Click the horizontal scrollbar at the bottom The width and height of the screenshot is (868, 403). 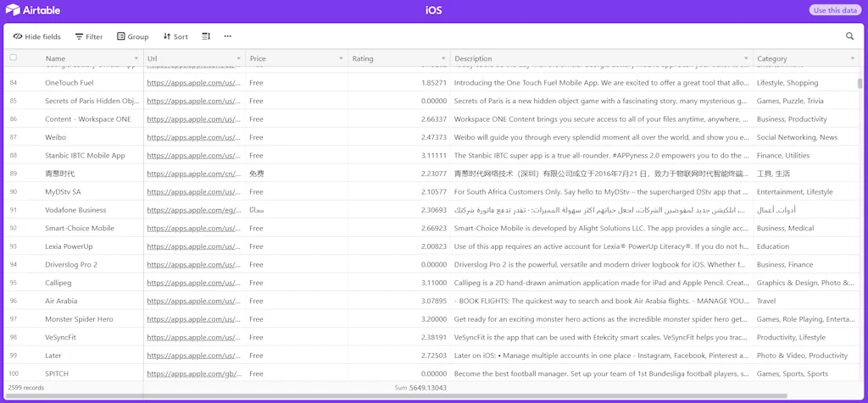tap(397, 396)
